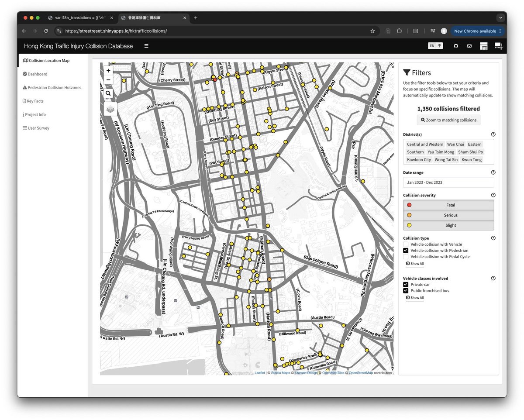Remove the Wan Chai district tag
Image resolution: width=524 pixels, height=420 pixels.
point(455,145)
